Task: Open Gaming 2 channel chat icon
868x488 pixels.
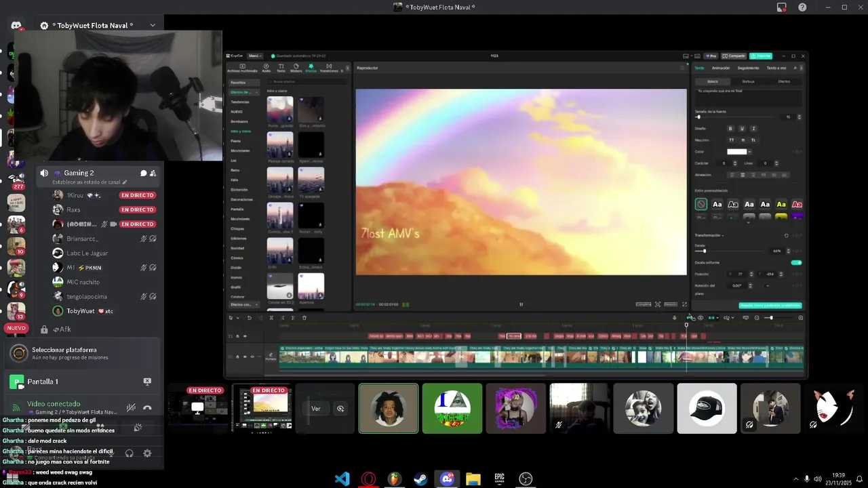Action: [x=143, y=173]
